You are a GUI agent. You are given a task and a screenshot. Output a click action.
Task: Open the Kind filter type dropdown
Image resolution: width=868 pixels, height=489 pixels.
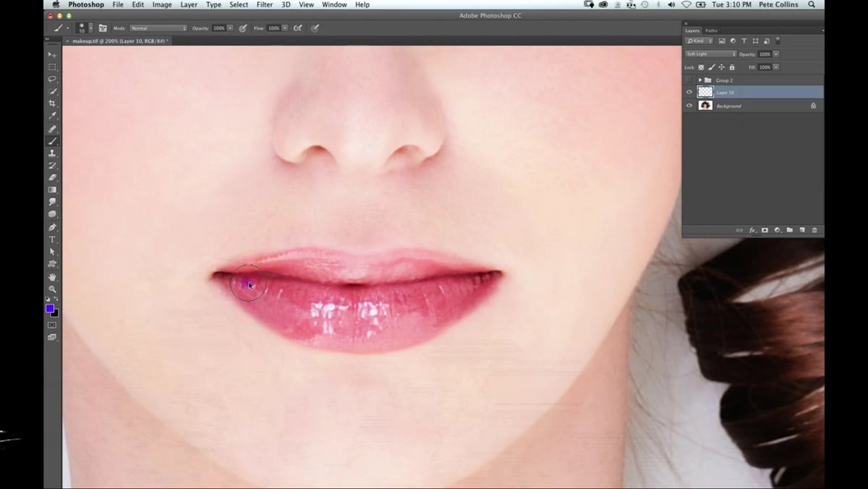click(699, 41)
